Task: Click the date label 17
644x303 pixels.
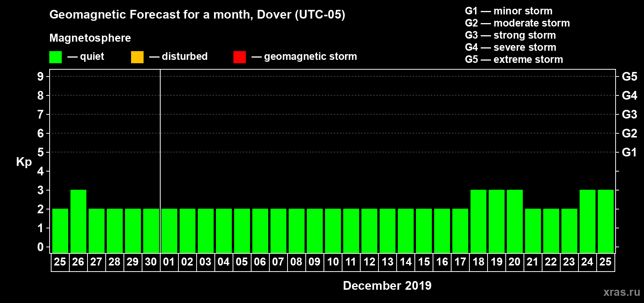Action: pyautogui.click(x=460, y=262)
